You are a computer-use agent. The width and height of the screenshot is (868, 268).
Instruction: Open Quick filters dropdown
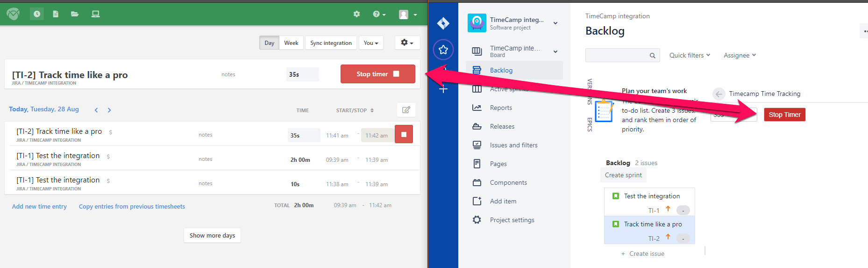click(690, 55)
